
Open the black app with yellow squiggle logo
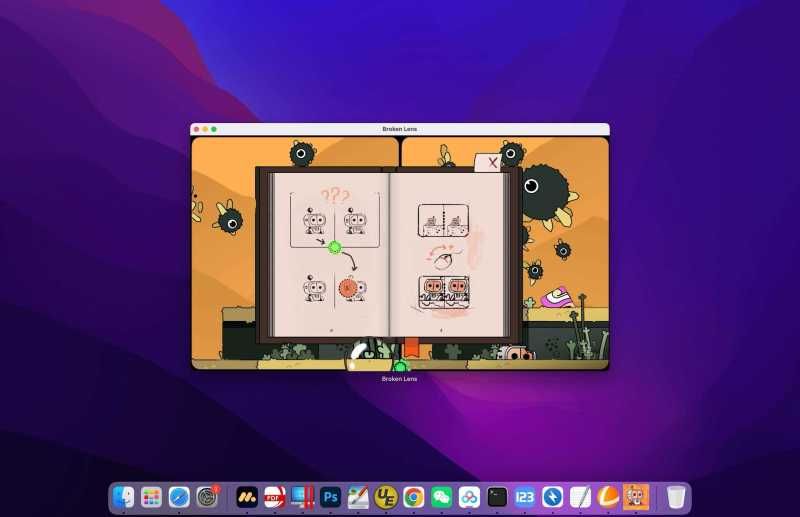coord(247,497)
